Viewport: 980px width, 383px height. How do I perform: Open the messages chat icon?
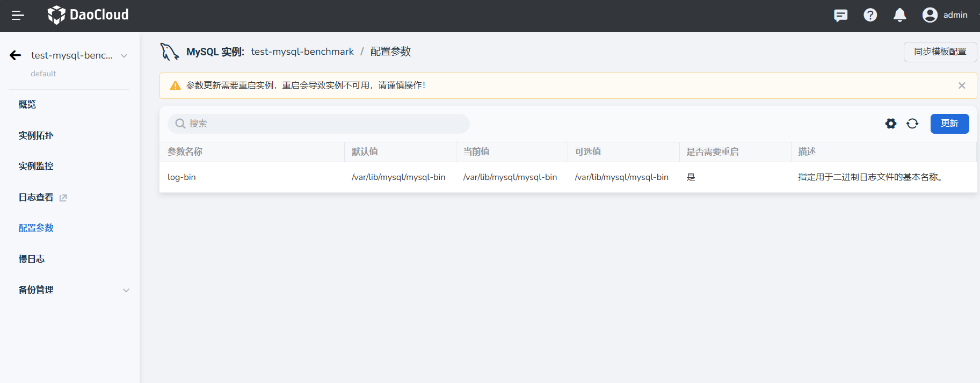click(x=840, y=15)
